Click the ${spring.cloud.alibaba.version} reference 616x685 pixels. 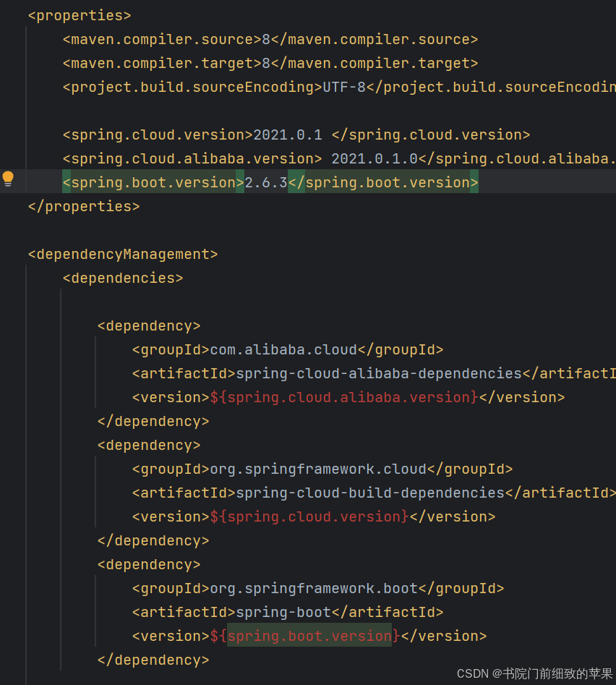[344, 398]
